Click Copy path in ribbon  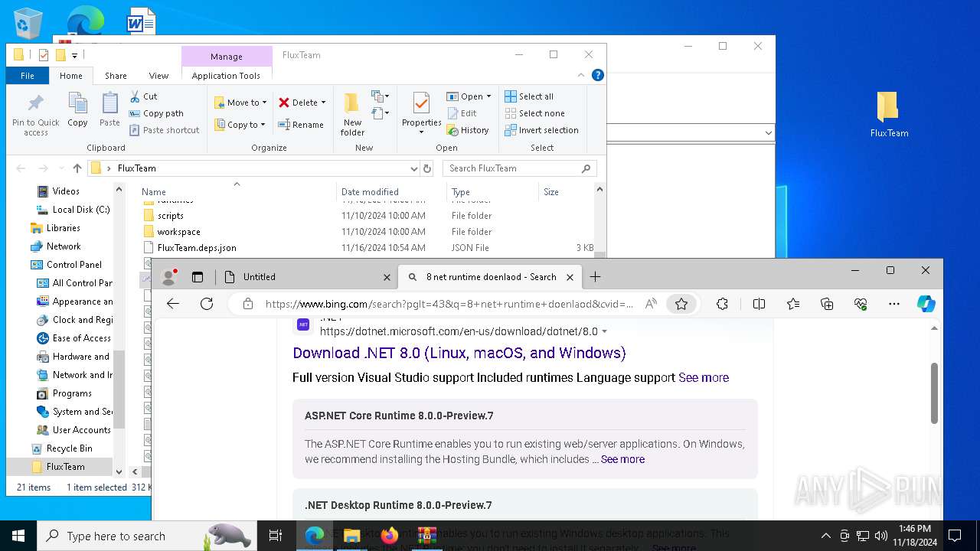(x=156, y=113)
